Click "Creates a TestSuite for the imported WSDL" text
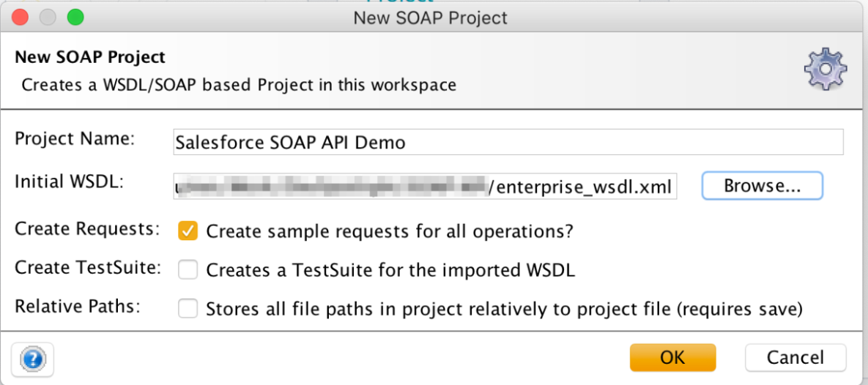Image resolution: width=868 pixels, height=385 pixels. (x=390, y=270)
